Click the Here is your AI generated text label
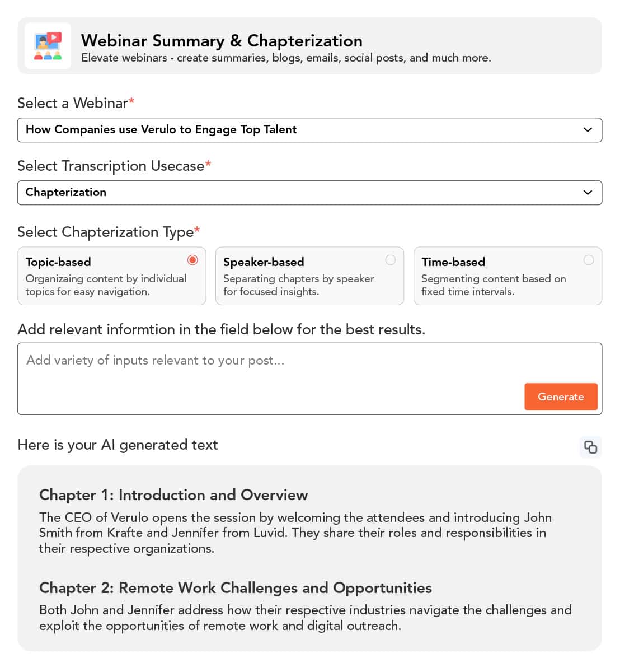This screenshot has height=672, width=620. tap(118, 445)
